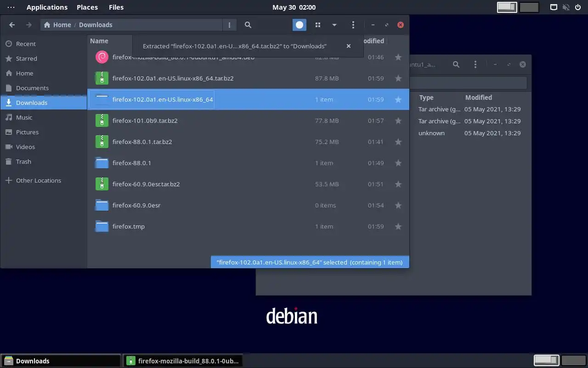The image size is (588, 368).
Task: Click the Downloads path bar segment
Action: tap(96, 25)
